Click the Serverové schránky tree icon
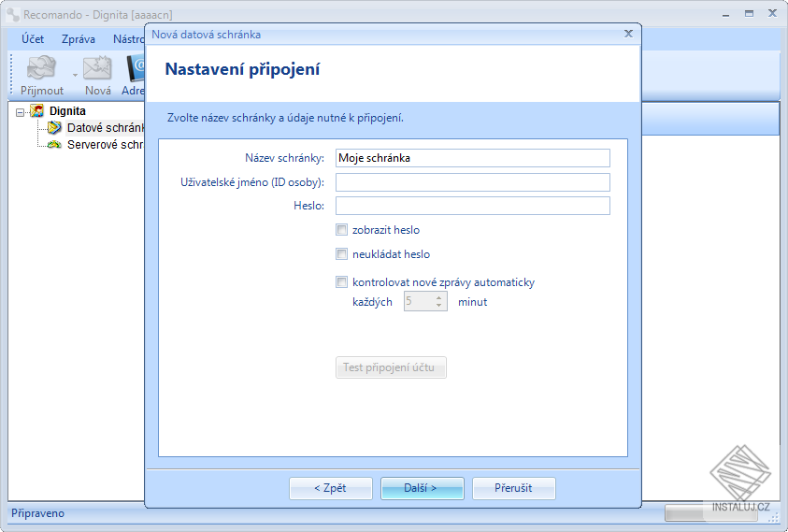 tap(54, 145)
